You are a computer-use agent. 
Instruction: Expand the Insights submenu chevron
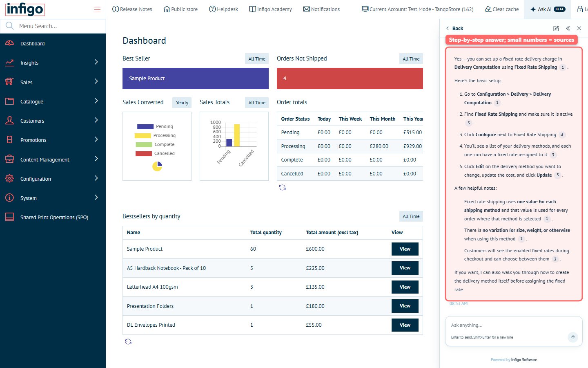(x=96, y=62)
